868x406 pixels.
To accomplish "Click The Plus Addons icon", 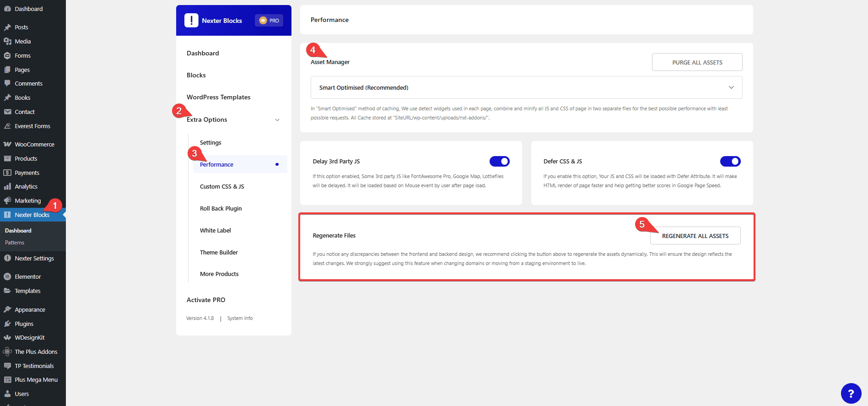I will (7, 352).
